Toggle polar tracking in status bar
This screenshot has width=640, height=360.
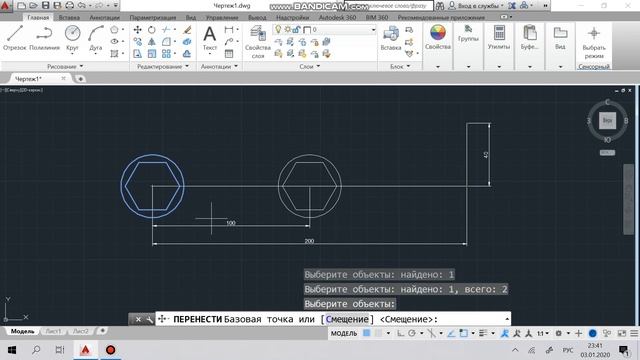click(x=412, y=333)
